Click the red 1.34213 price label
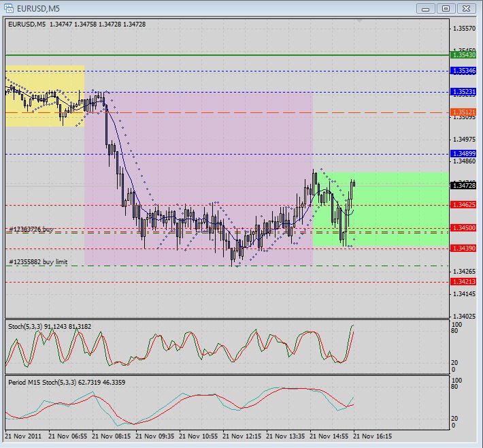The width and height of the screenshot is (483, 448). tap(463, 281)
